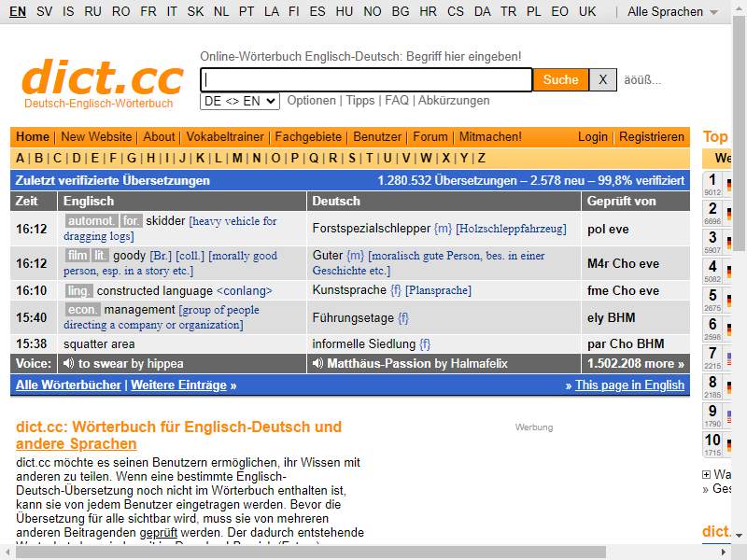Open the Weitere Einträge » link
This screenshot has height=560, width=747.
183,385
